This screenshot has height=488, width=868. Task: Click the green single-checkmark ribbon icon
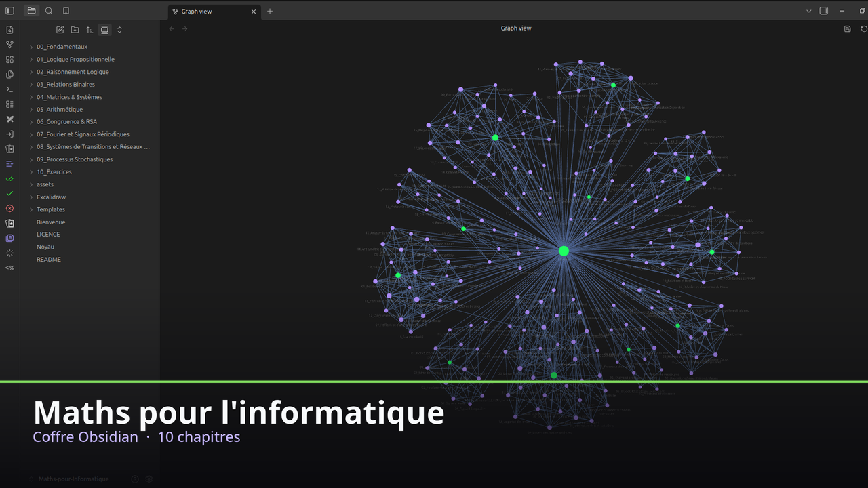(x=9, y=194)
